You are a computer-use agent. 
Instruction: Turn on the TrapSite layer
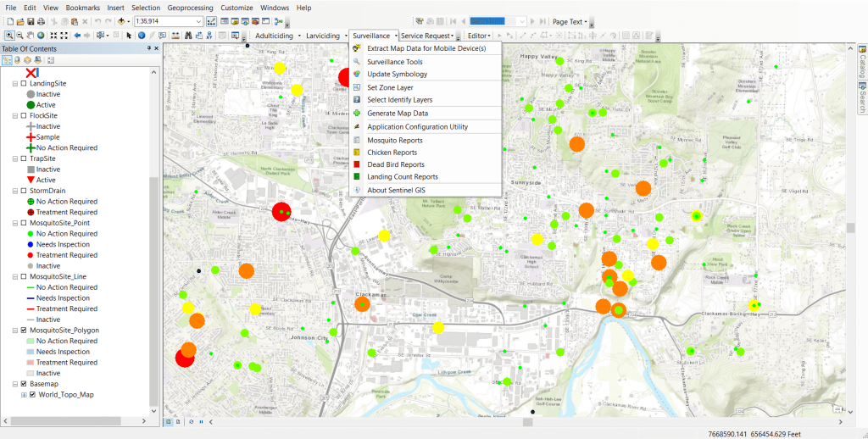coord(23,158)
